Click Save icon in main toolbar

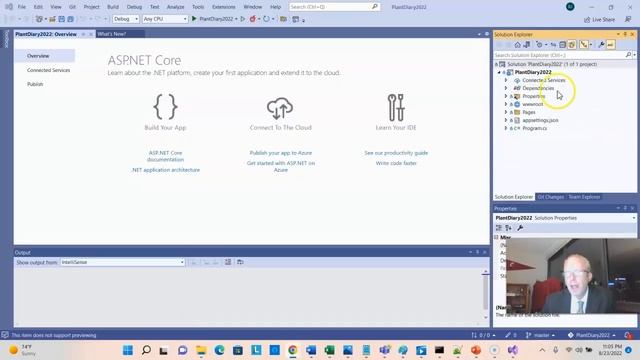pos(61,19)
